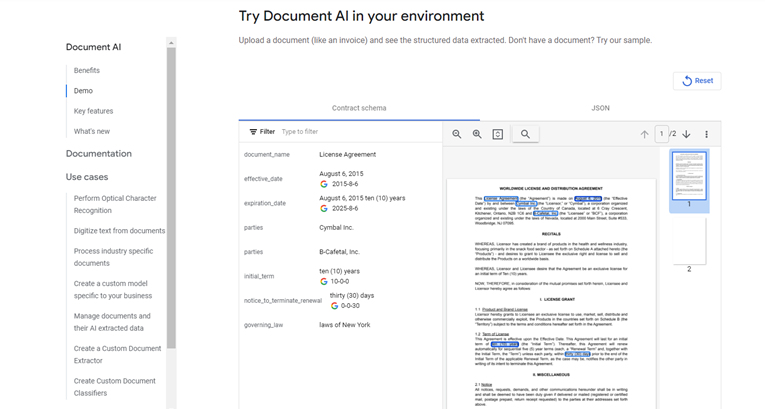Select governing_law laws of New York row
This screenshot has width=765, height=409.
coord(341,325)
